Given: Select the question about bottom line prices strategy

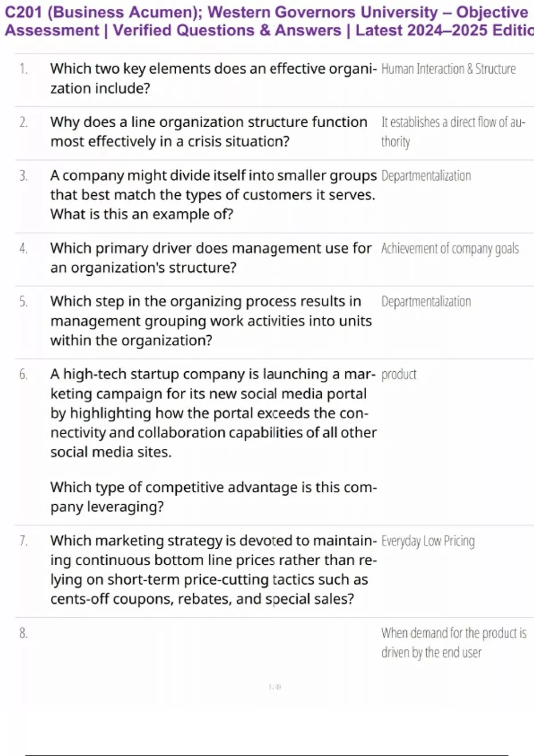Looking at the screenshot, I should 213,570.
